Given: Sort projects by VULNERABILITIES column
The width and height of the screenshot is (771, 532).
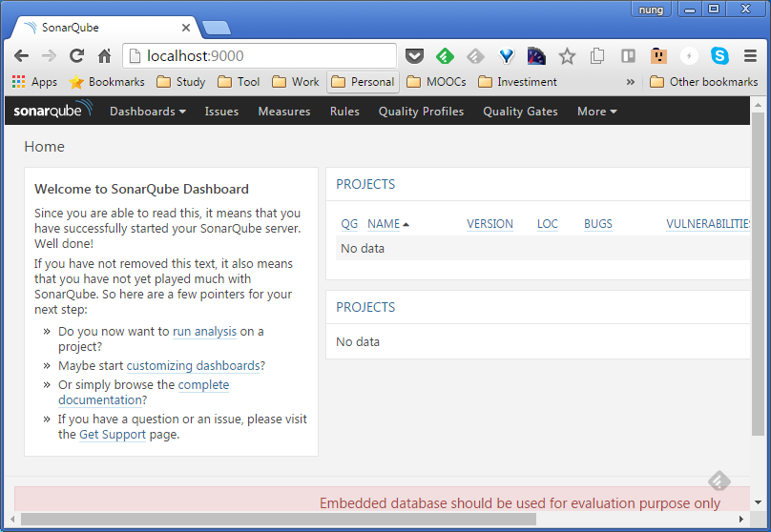Looking at the screenshot, I should 708,224.
